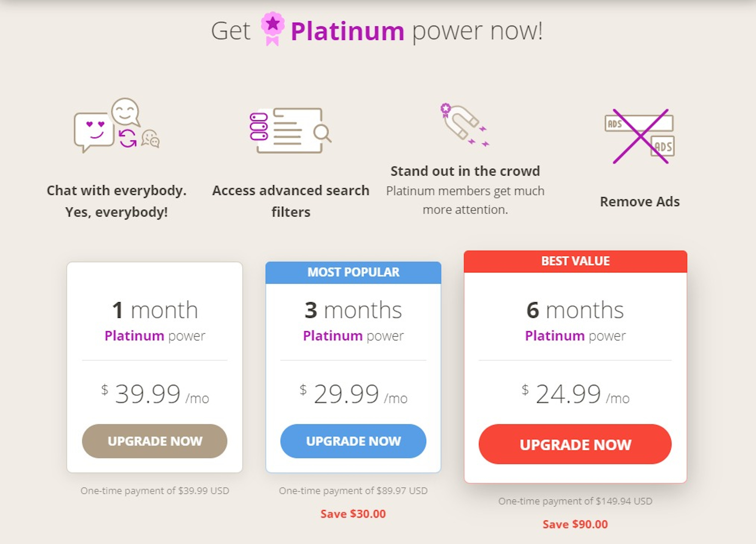Viewport: 756px width, 544px height.
Task: Click the crossed-out ads icon
Action: coord(640,136)
